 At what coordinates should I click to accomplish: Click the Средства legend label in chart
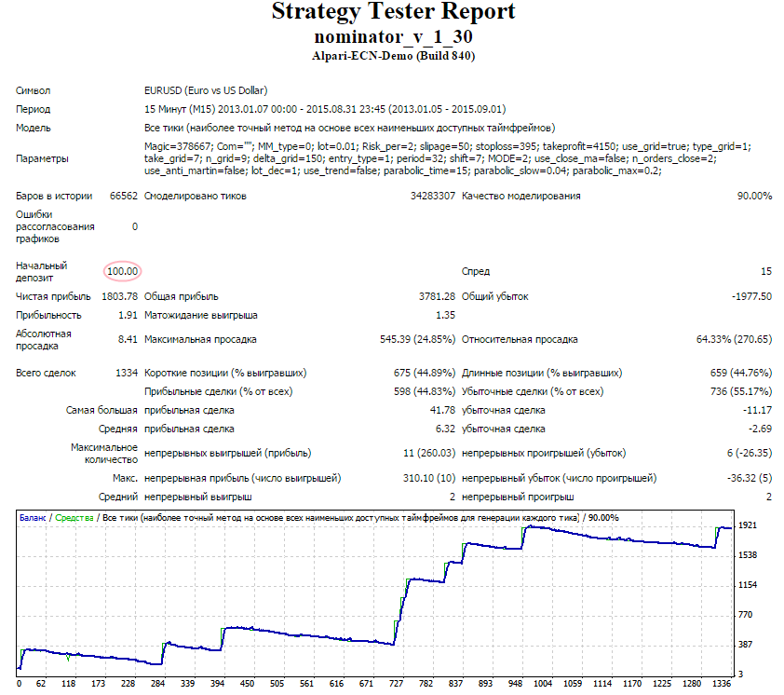tap(74, 518)
